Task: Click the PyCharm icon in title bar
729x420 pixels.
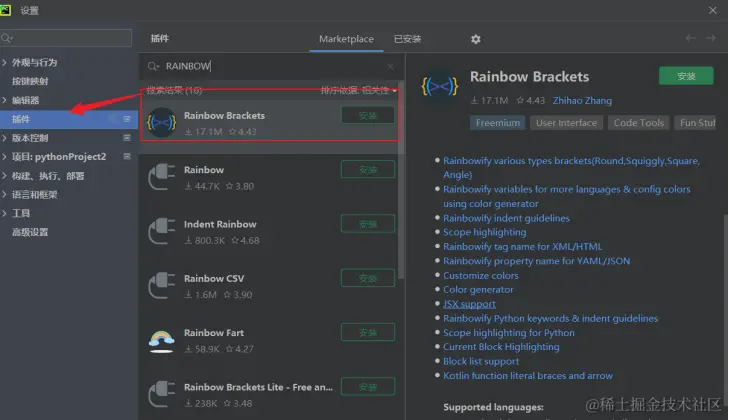Action: pyautogui.click(x=6, y=10)
